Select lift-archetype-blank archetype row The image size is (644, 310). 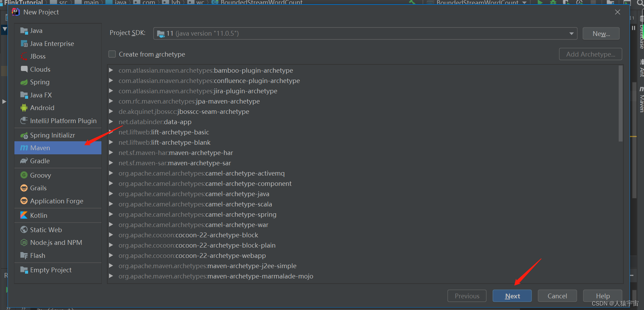pos(363,142)
